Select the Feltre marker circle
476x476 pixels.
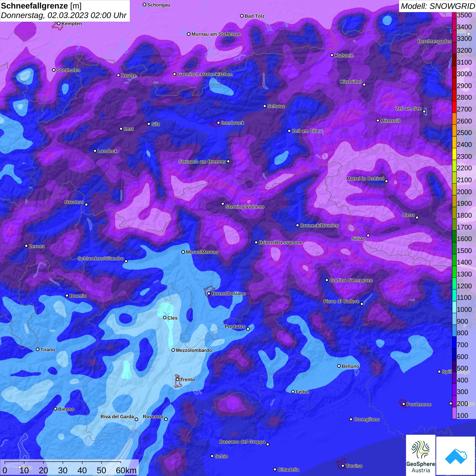click(293, 392)
